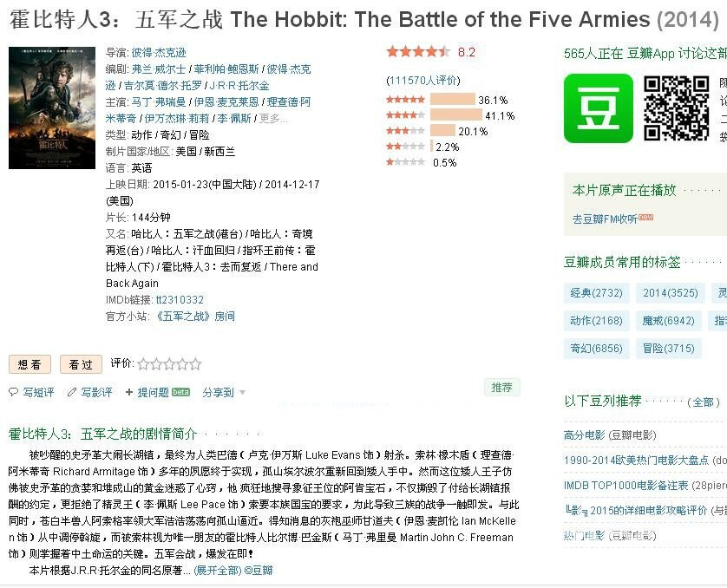Click the 5-star rating percentage bar
This screenshot has height=588, width=727.
452,100
